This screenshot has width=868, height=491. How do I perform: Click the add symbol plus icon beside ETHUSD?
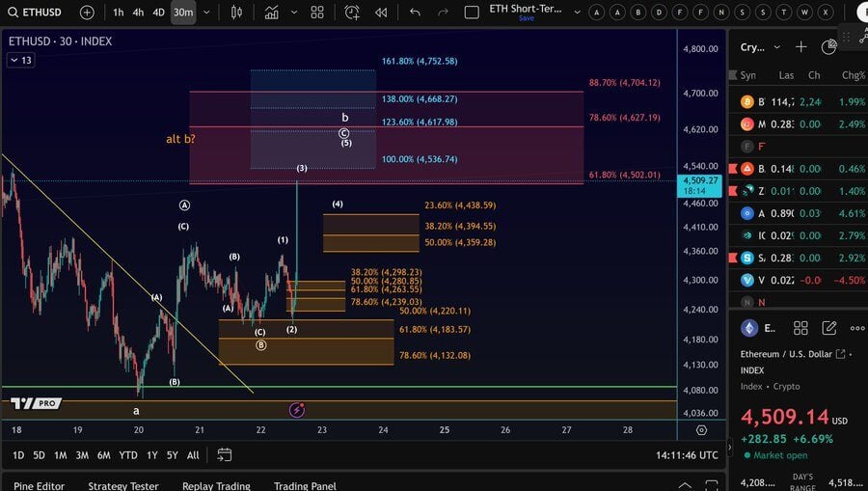click(87, 13)
